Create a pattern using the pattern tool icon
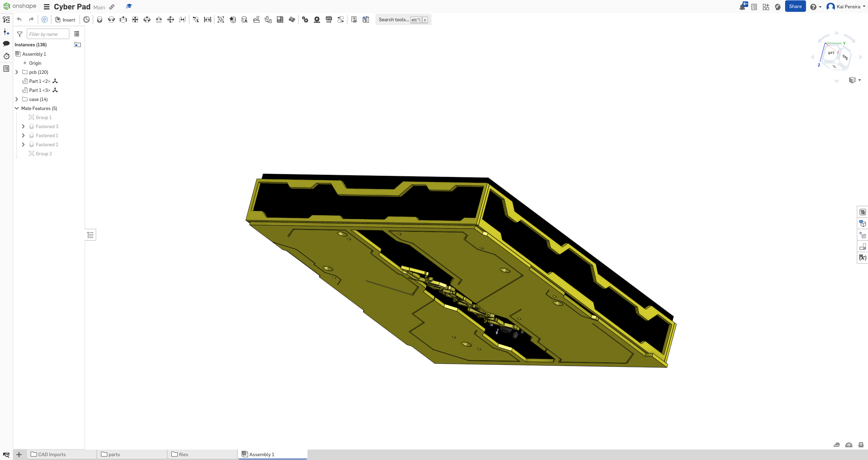 (280, 20)
